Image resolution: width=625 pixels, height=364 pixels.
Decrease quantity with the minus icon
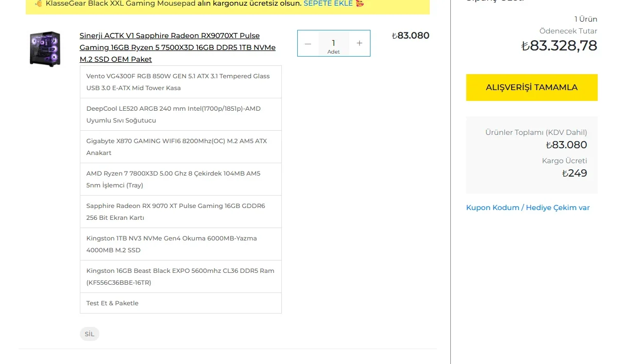[x=308, y=43]
